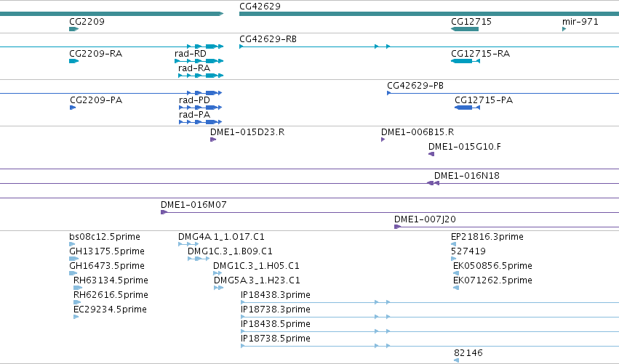Click the DMG1C.3_1.B09.C1 label
Image resolution: width=619 pixels, height=364 pixels.
pos(230,251)
